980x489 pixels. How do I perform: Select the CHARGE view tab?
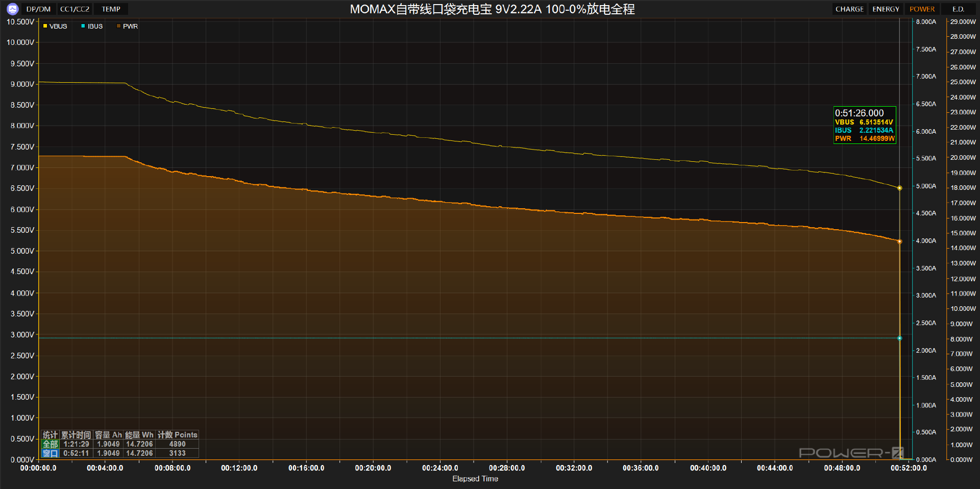[849, 9]
